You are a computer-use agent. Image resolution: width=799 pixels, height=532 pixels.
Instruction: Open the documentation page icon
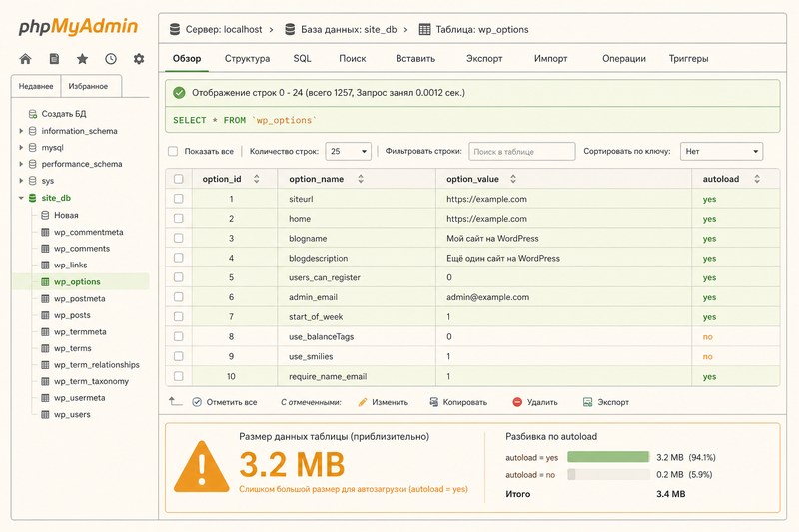click(54, 59)
